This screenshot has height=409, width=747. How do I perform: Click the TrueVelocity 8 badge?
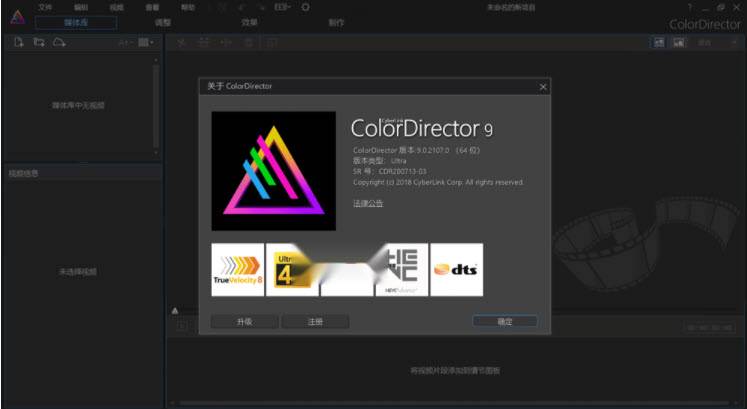pos(238,269)
